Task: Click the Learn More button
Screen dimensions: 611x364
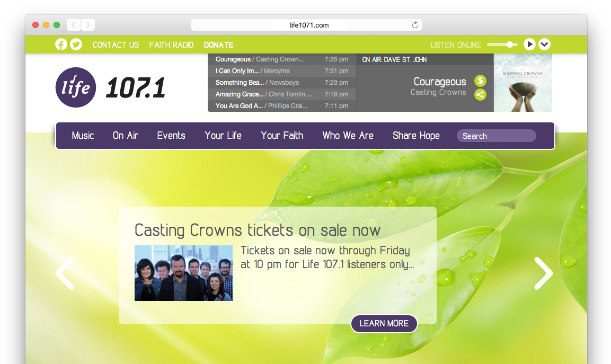Action: tap(384, 324)
